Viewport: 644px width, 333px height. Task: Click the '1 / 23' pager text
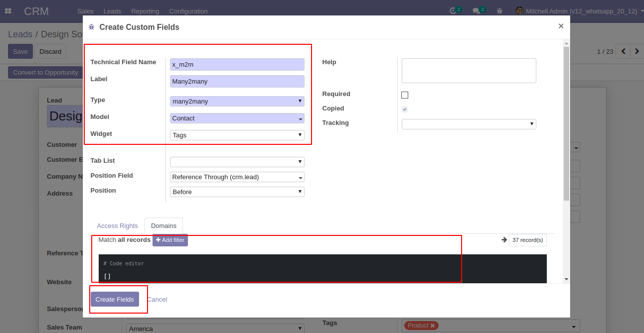605,51
